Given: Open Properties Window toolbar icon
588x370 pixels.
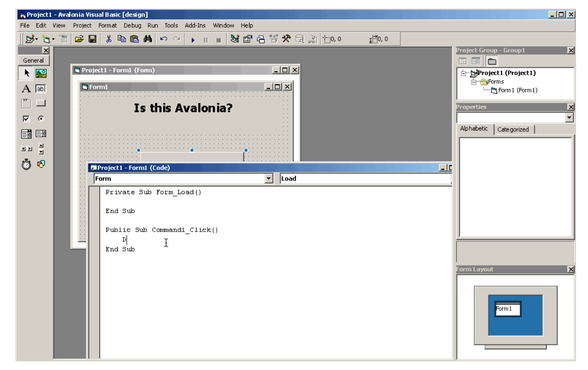Looking at the screenshot, I should coord(248,39).
